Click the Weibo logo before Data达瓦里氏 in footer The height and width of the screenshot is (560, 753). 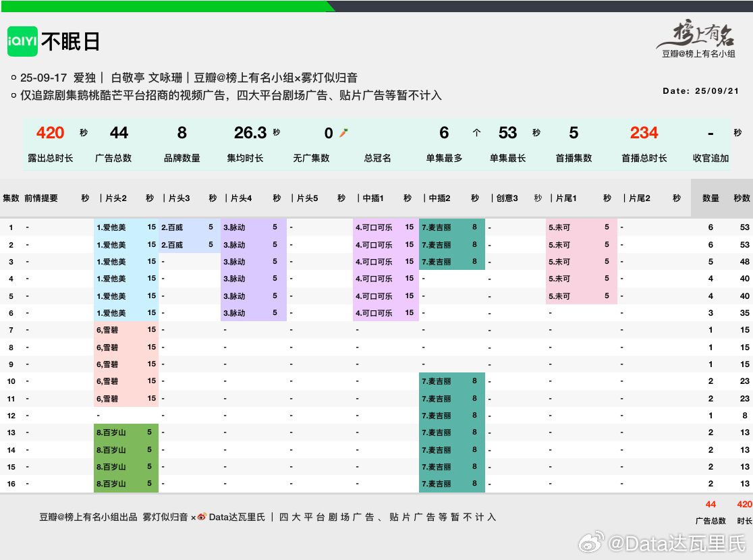point(202,517)
